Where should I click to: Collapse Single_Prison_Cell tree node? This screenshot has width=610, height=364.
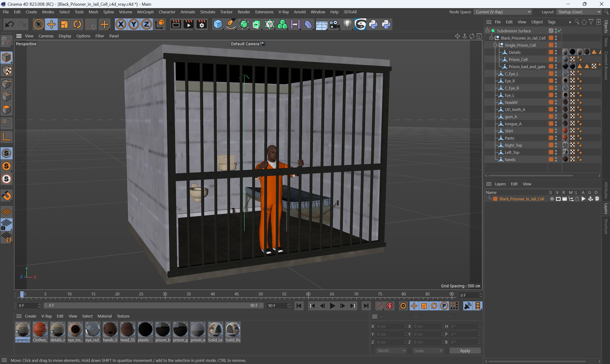click(495, 45)
